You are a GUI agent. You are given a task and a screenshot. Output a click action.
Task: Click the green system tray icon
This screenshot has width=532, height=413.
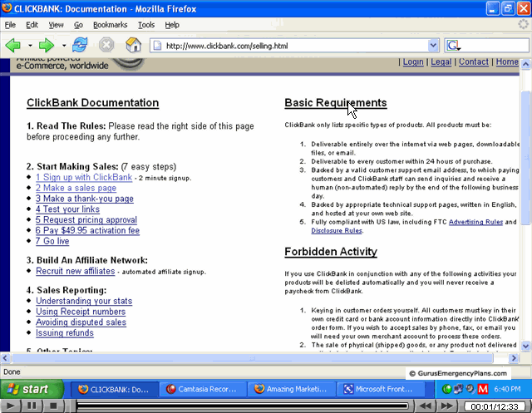pyautogui.click(x=447, y=389)
